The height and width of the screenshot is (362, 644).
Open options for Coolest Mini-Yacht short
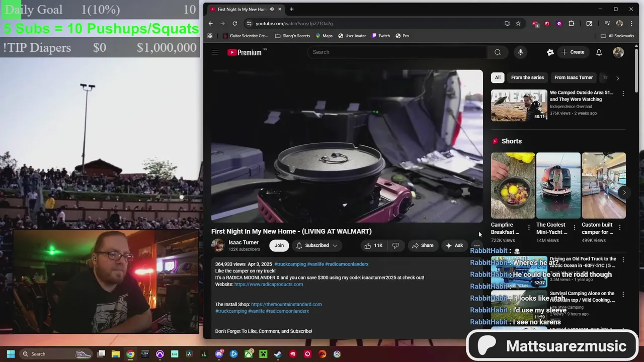point(574,228)
